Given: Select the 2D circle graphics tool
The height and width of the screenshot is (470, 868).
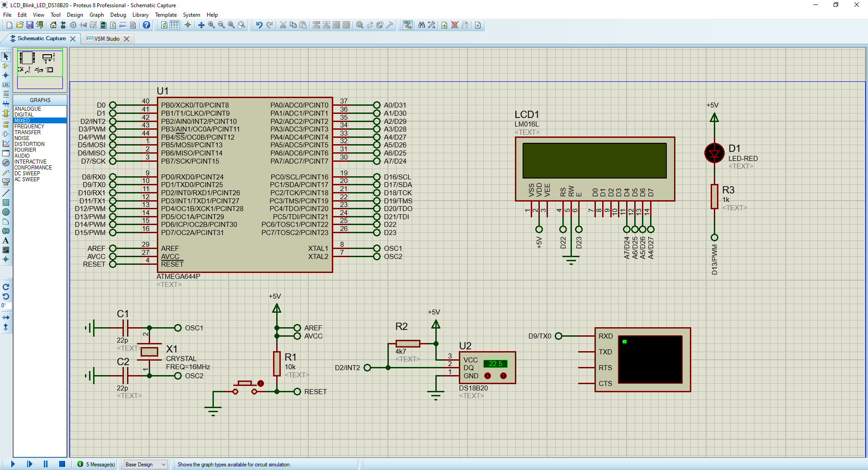Looking at the screenshot, I should click(x=6, y=212).
